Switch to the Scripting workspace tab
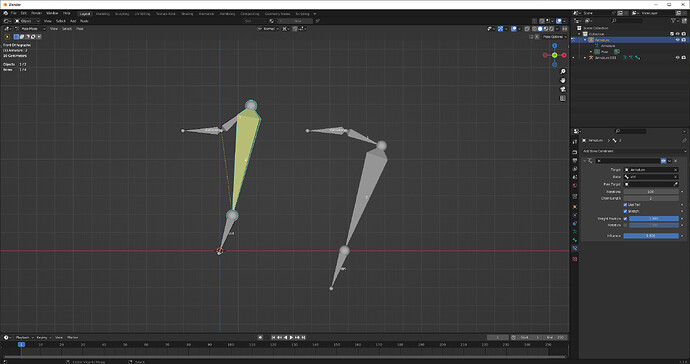 302,14
